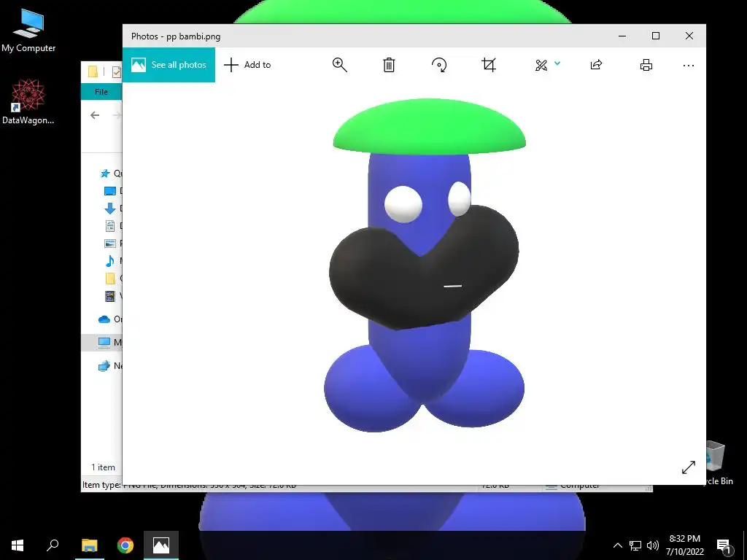The width and height of the screenshot is (747, 560).
Task: Delete the photo with the trash icon
Action: (389, 65)
